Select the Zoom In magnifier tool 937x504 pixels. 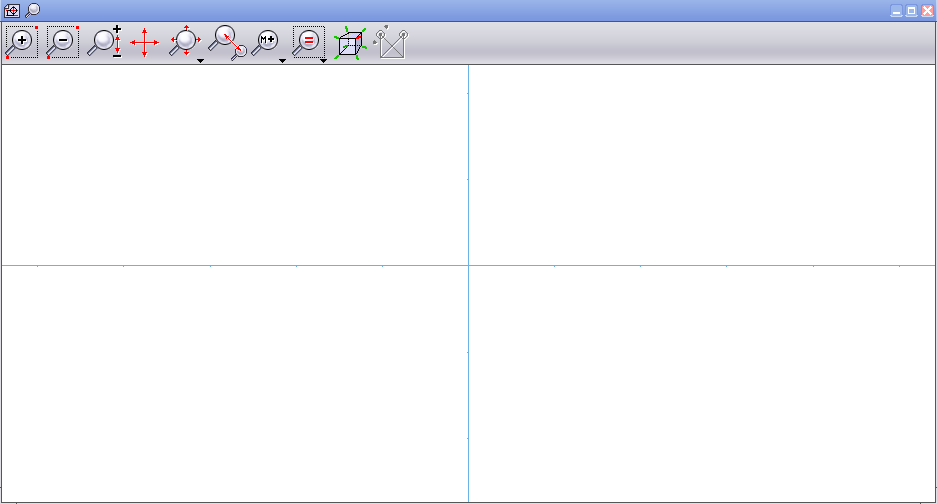[x=21, y=43]
